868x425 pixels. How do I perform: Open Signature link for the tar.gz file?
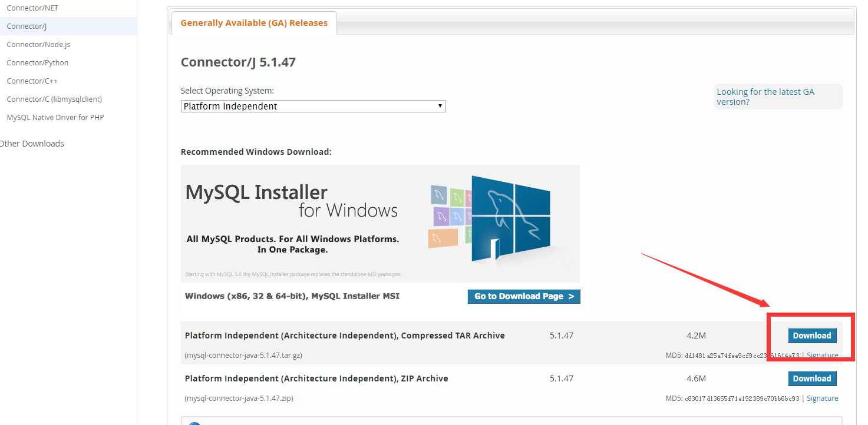coord(822,356)
